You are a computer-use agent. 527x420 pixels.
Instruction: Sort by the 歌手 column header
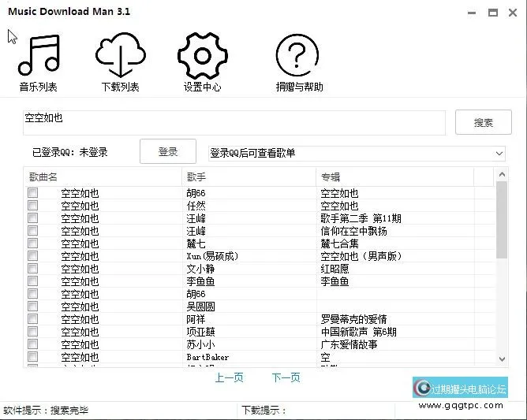[249, 177]
